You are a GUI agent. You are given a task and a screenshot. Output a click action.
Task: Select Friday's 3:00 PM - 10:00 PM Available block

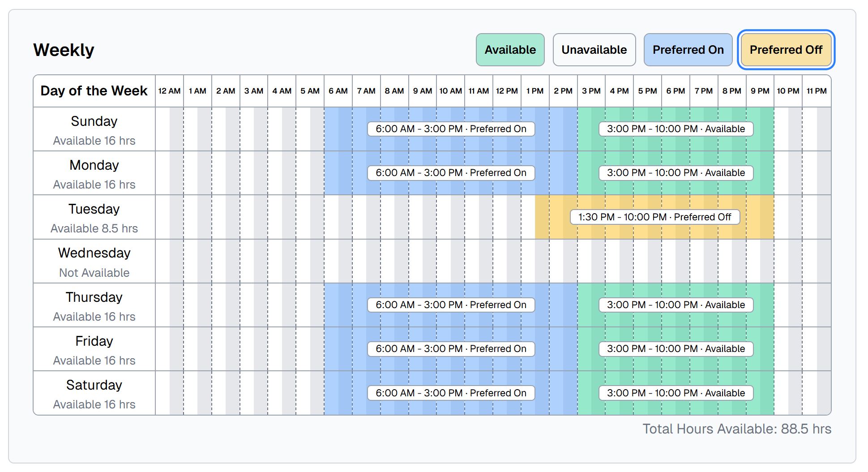676,349
